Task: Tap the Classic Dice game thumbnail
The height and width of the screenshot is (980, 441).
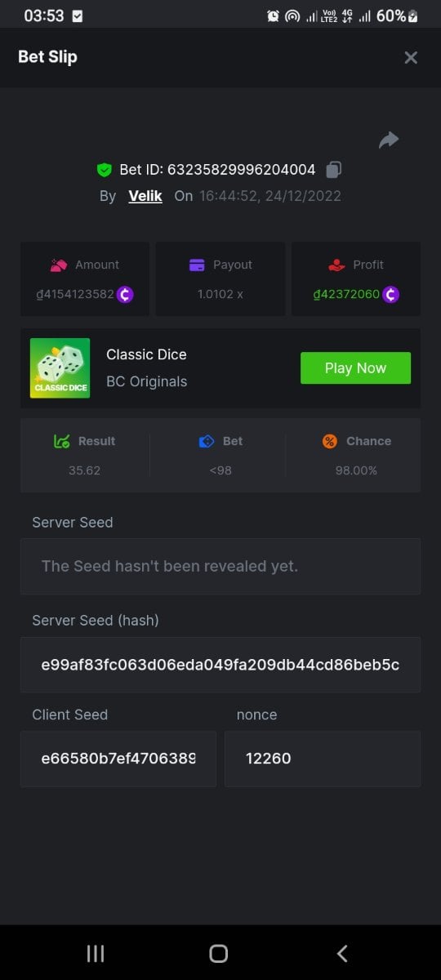Action: click(60, 368)
